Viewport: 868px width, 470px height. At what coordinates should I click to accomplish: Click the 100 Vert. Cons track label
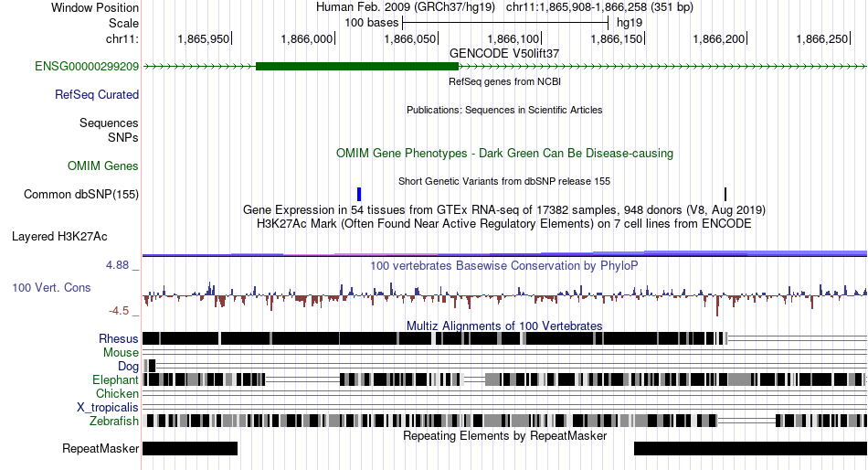click(51, 288)
